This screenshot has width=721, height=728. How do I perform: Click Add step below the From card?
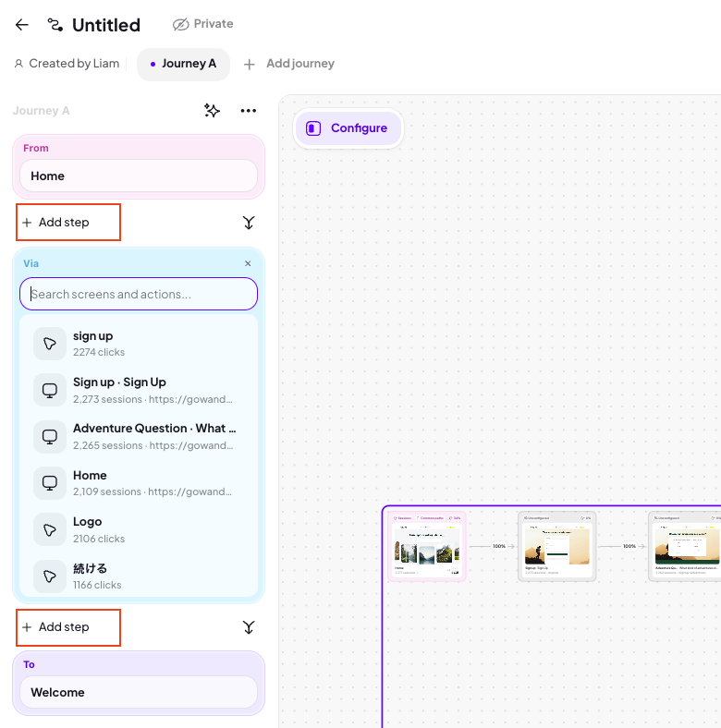tap(68, 223)
